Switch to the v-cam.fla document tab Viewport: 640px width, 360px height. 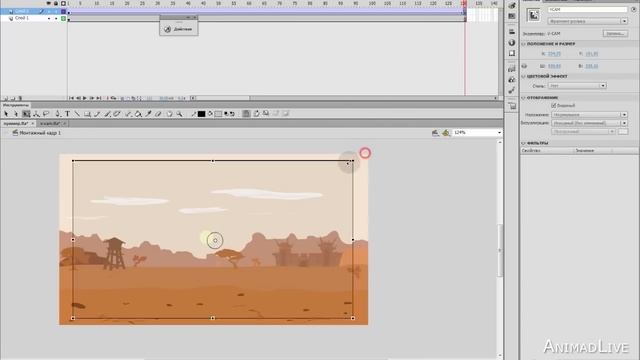pyautogui.click(x=53, y=123)
